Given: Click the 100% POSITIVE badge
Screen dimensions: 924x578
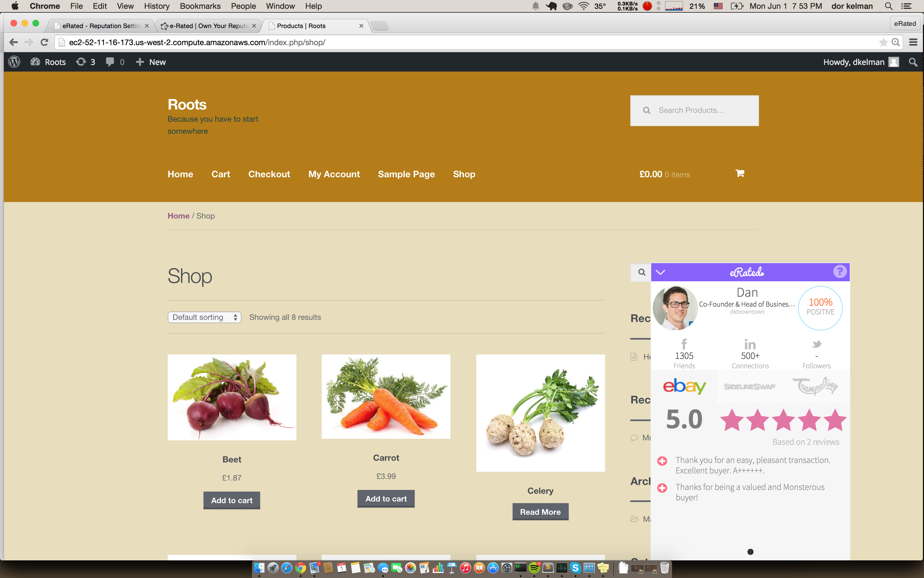Looking at the screenshot, I should [820, 308].
